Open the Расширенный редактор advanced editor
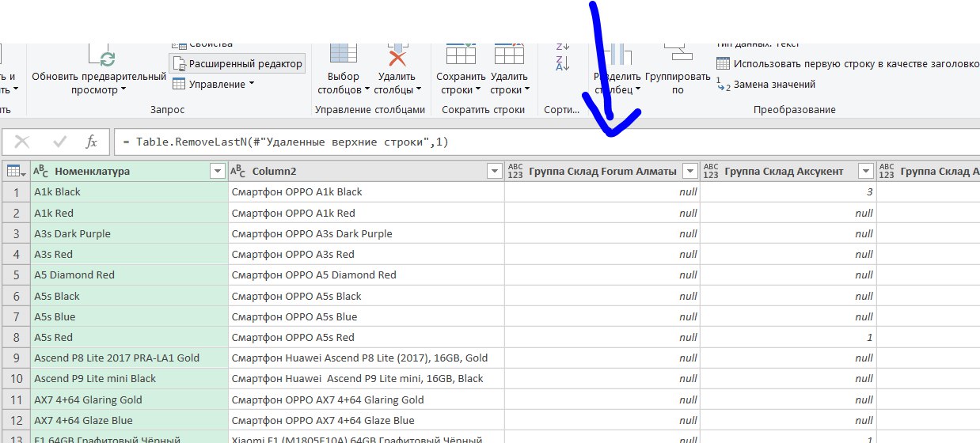 click(x=237, y=63)
